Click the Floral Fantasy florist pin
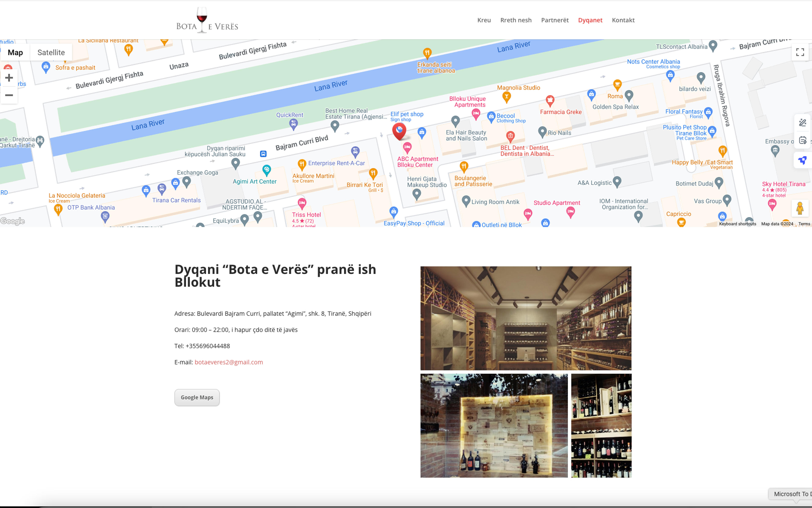Screen dimensions: 812x508 [708, 113]
